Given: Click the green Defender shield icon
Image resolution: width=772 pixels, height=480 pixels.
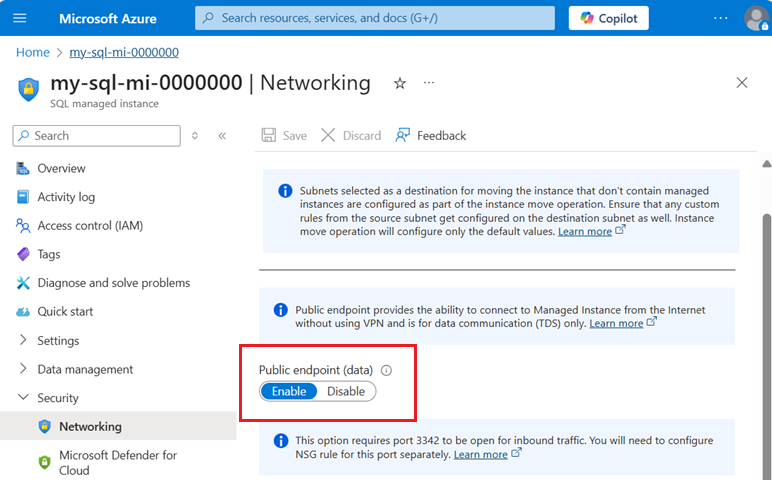Looking at the screenshot, I should 44,462.
